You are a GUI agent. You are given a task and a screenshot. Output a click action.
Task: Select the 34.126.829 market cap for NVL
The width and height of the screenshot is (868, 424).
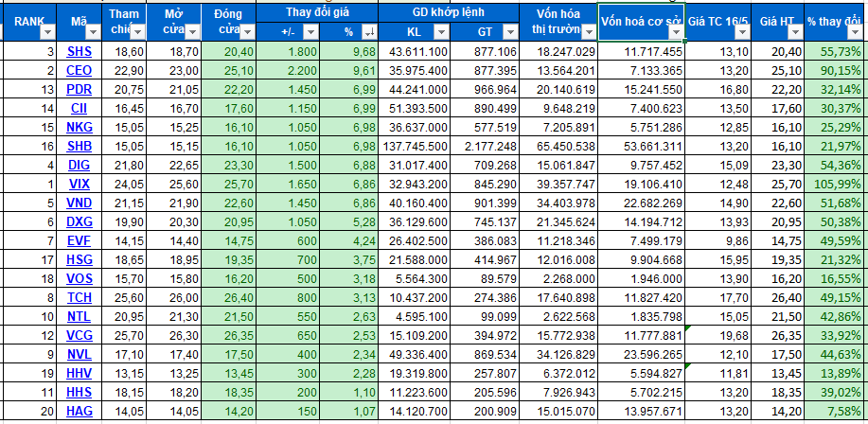tap(558, 354)
